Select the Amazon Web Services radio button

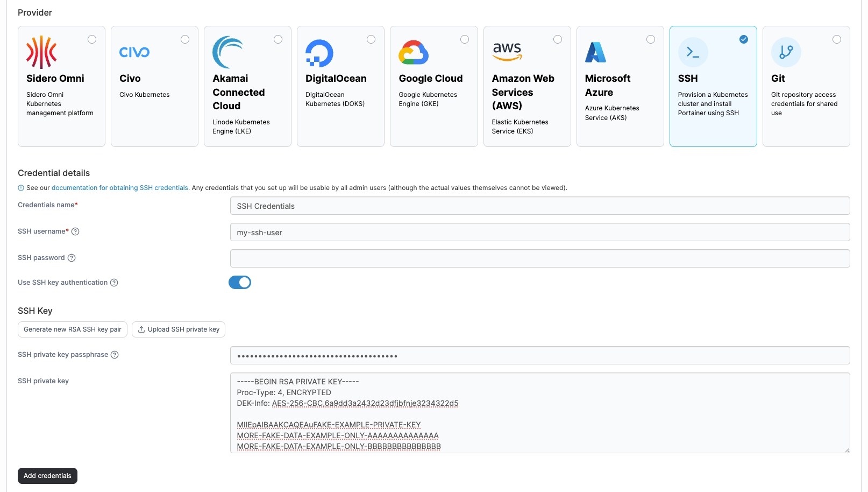pyautogui.click(x=557, y=39)
